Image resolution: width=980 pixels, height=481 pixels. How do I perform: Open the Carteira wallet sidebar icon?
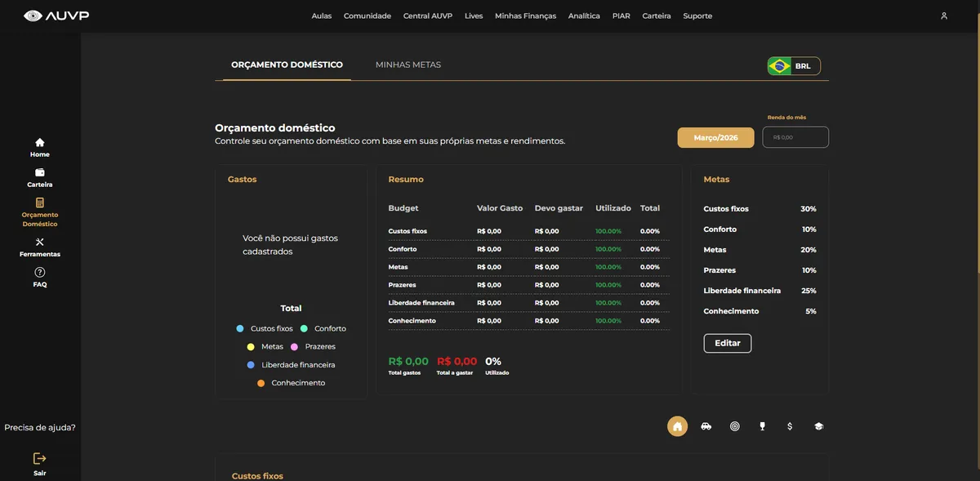tap(40, 172)
